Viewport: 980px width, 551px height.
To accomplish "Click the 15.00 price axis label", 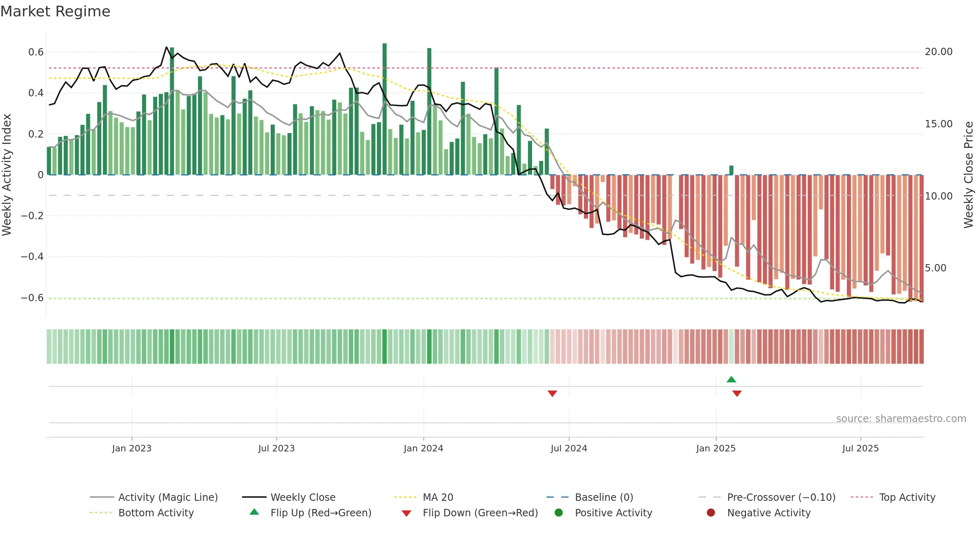I will pos(939,124).
